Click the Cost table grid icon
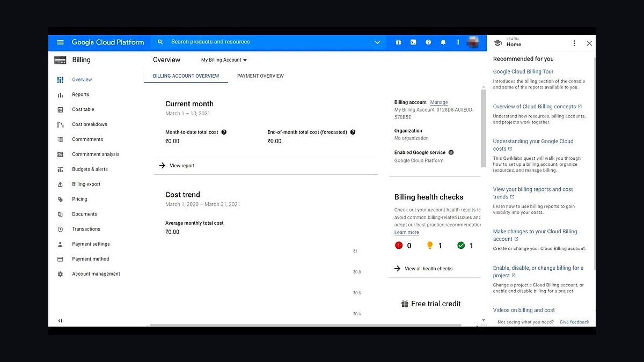Viewport: 644px width, 362px height. pyautogui.click(x=60, y=109)
